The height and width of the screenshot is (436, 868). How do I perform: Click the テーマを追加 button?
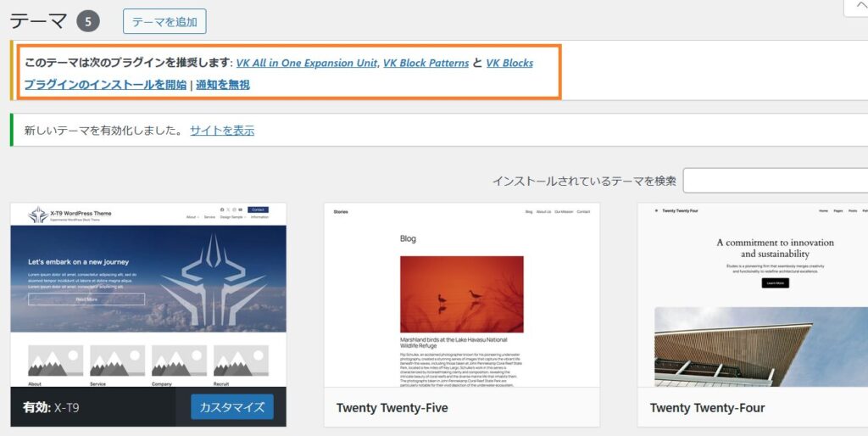click(164, 21)
